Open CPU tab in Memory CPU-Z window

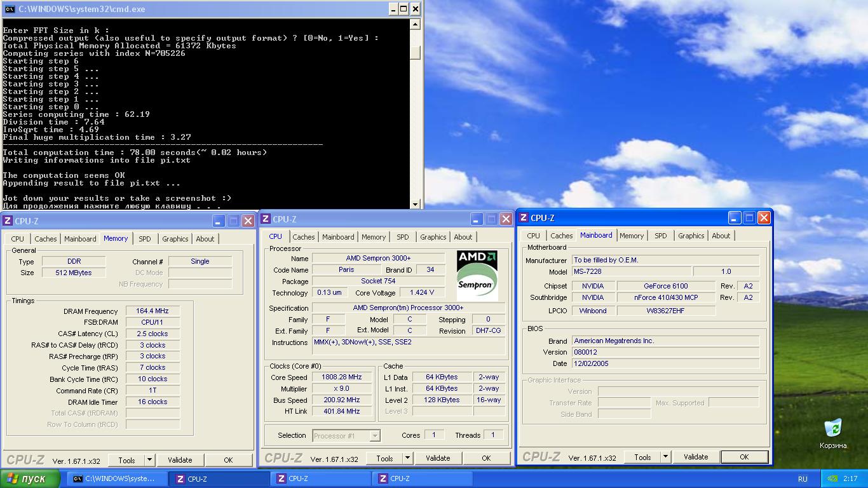coord(18,239)
